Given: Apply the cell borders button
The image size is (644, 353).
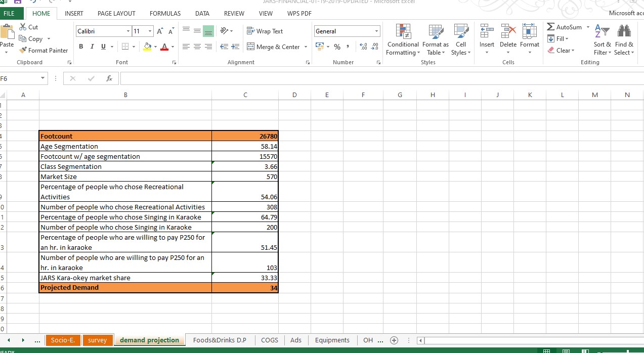Looking at the screenshot, I should point(124,47).
